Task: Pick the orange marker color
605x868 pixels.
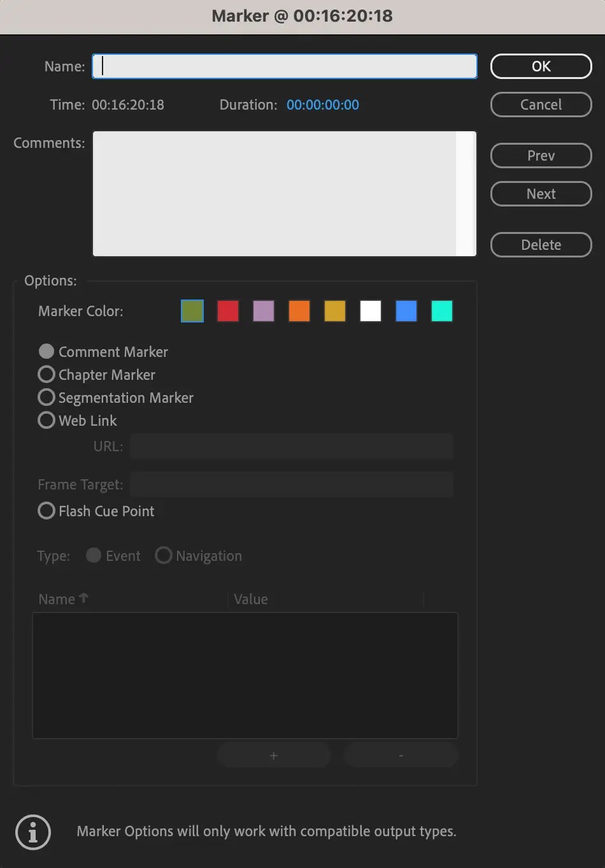Action: [299, 311]
